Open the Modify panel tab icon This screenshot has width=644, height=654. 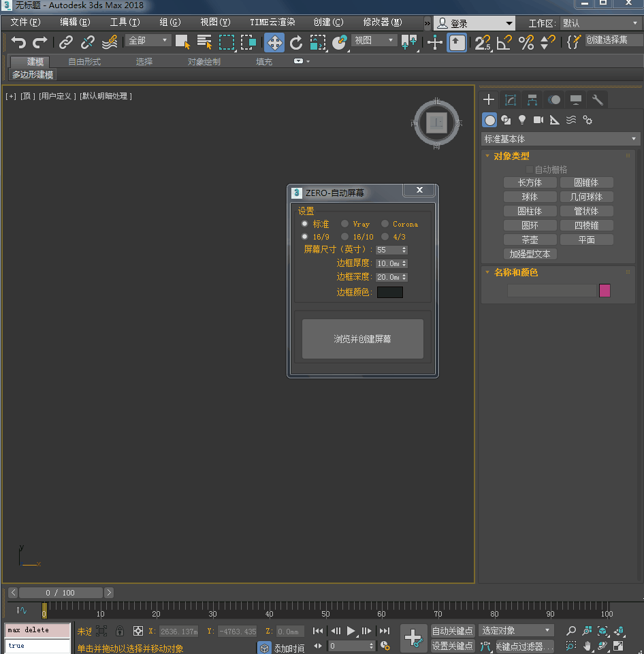click(510, 100)
